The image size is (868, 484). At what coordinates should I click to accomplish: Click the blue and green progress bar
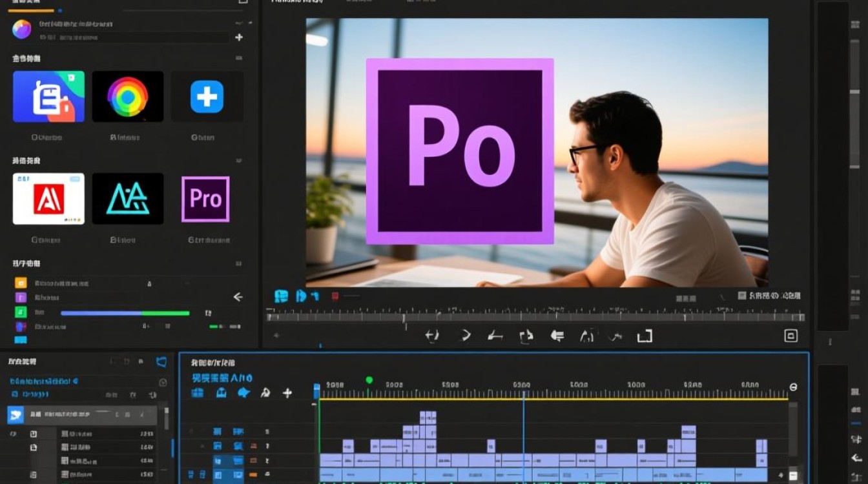(x=125, y=313)
